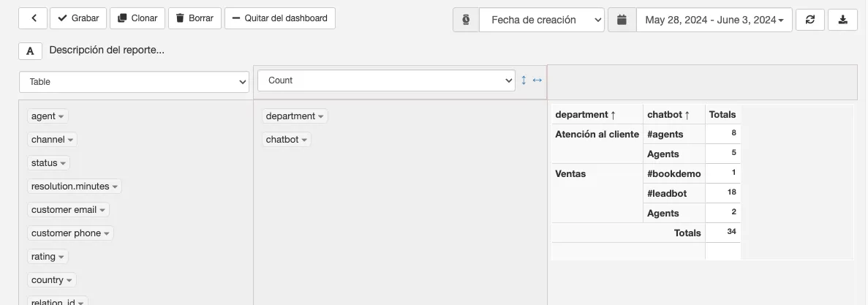Click the clock icon beside Fecha de creación
This screenshot has width=868, height=305.
(466, 20)
